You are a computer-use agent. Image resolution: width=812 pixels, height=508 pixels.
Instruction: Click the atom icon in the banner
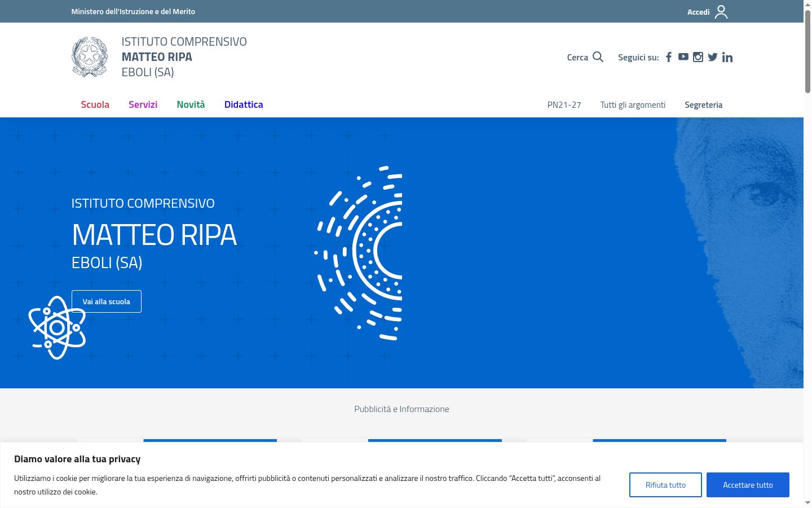[x=57, y=327]
